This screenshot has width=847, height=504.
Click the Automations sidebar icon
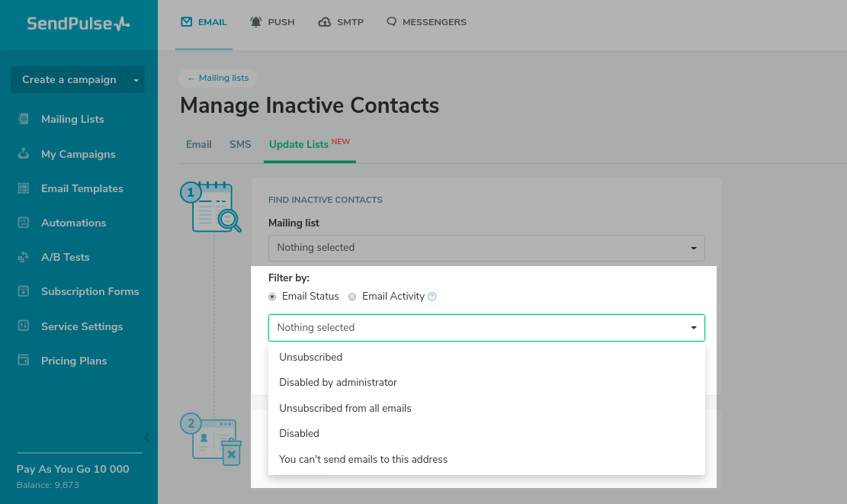(x=24, y=223)
